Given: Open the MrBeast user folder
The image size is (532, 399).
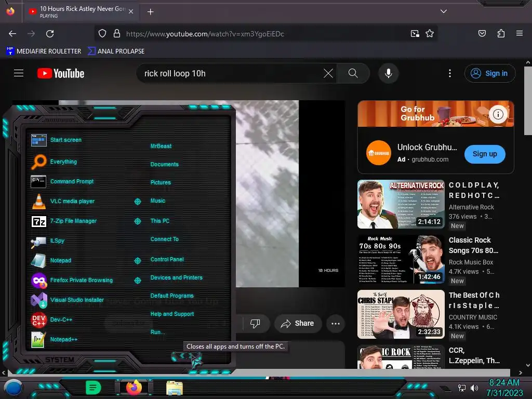Looking at the screenshot, I should pos(161,146).
